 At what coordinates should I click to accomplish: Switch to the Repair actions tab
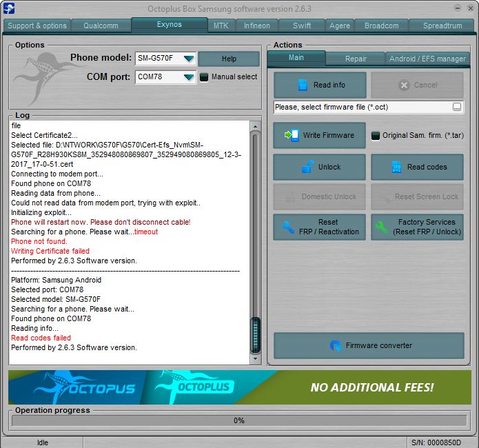(356, 59)
